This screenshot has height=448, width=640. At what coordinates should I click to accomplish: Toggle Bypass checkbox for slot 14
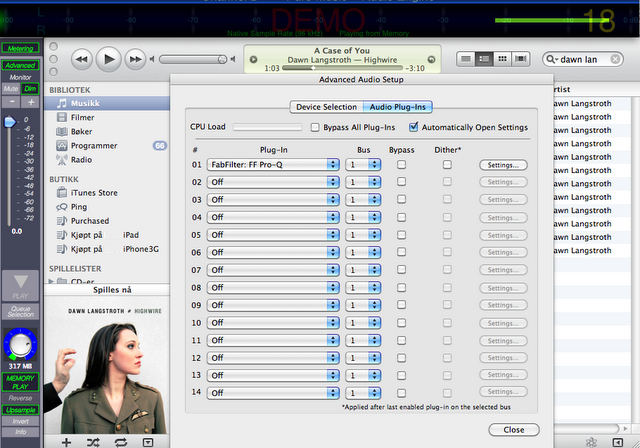pyautogui.click(x=402, y=393)
